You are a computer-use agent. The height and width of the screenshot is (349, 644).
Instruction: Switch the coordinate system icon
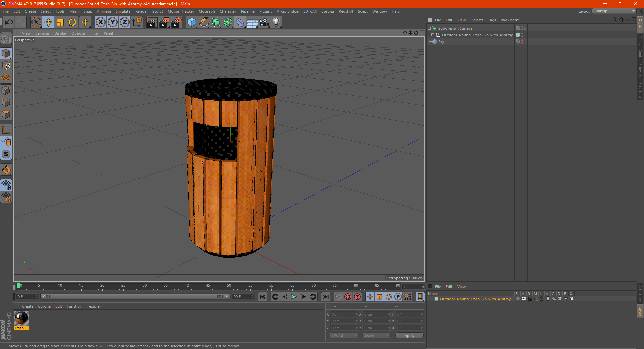[137, 22]
